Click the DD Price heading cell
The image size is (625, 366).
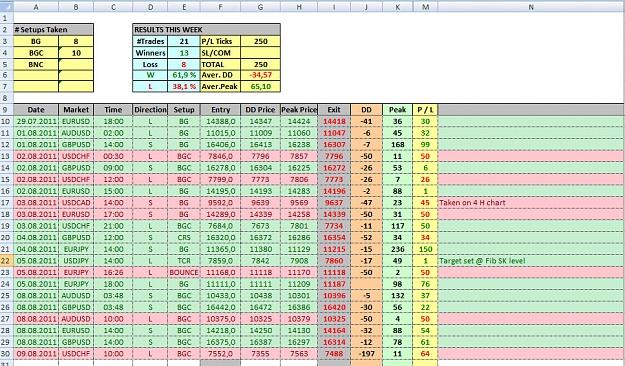click(260, 110)
